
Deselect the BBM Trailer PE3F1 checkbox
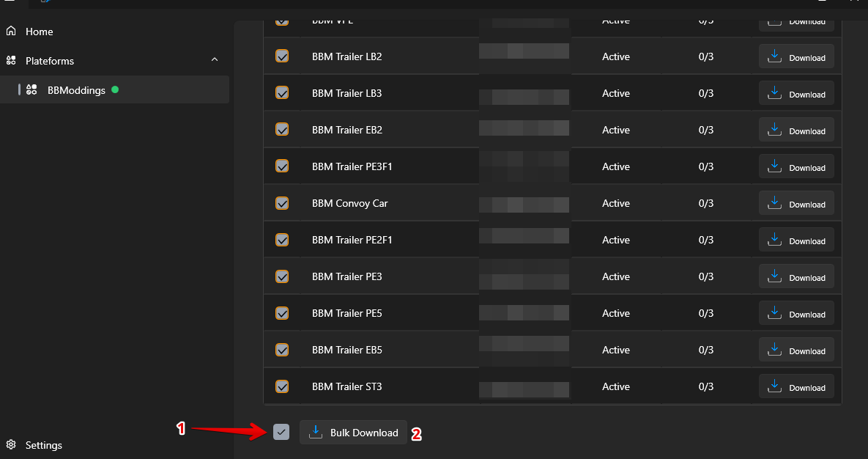tap(282, 166)
